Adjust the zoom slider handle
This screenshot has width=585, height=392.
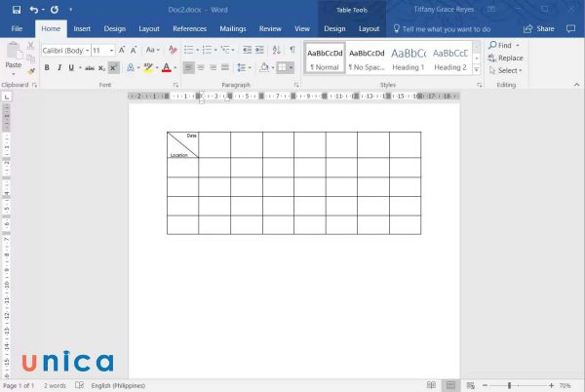point(509,385)
